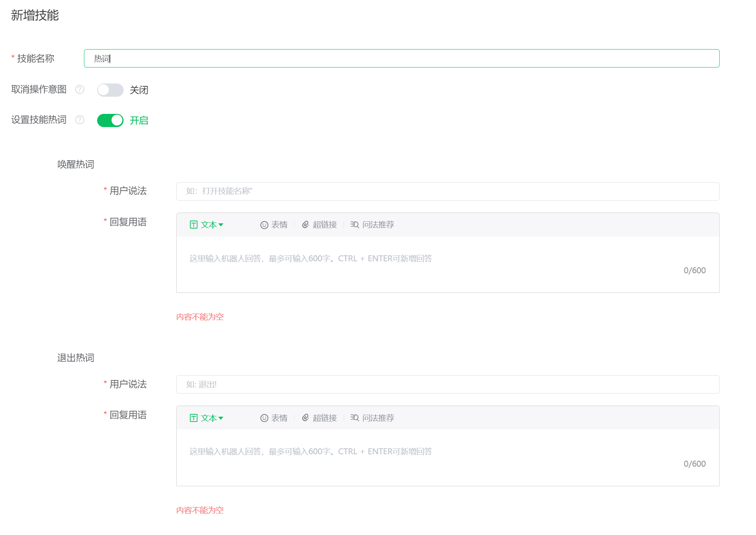Add 超链接 in exit reply editor
Image resolution: width=756 pixels, height=535 pixels.
click(319, 418)
